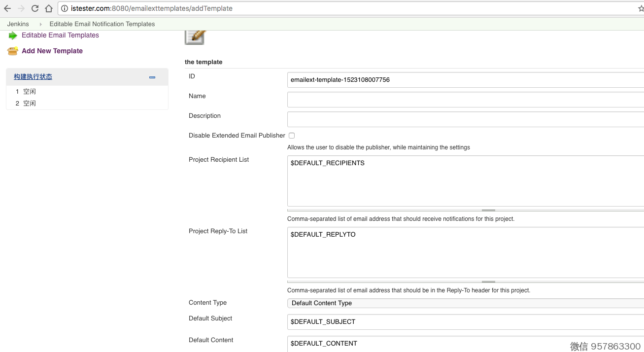Reload the page with refresh icon
This screenshot has width=644, height=352.
pos(35,8)
